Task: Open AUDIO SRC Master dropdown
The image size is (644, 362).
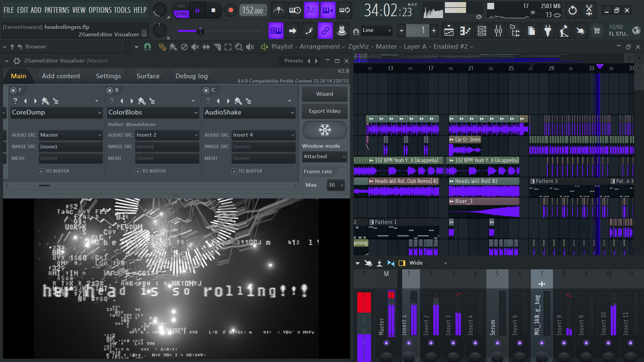Action: pos(71,135)
